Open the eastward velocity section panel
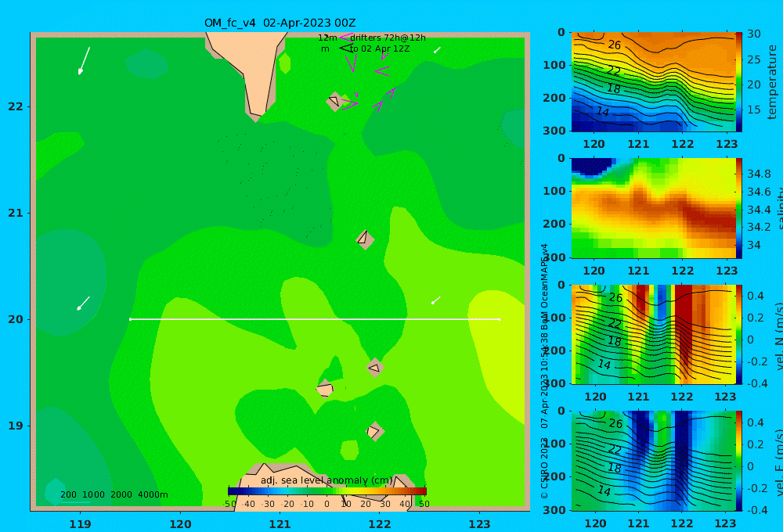 coord(653,461)
